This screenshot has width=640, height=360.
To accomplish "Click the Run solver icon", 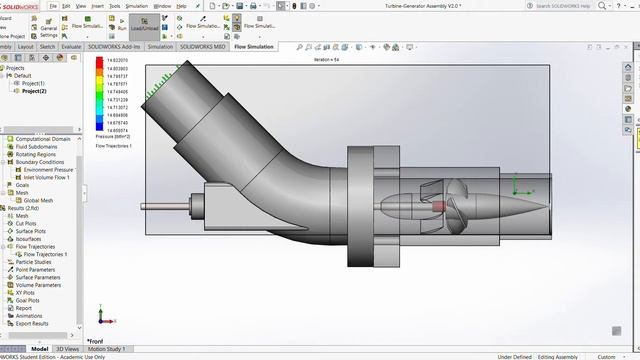I will click(x=122, y=24).
